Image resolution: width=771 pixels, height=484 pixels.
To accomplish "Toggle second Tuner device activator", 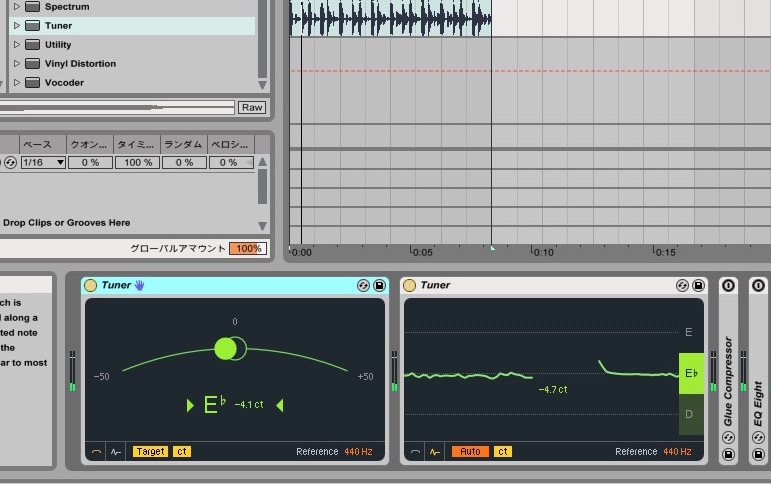I will [409, 285].
